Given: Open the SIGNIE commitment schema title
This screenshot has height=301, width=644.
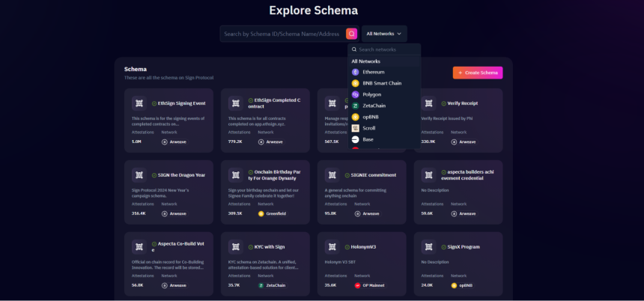Looking at the screenshot, I should click(x=374, y=175).
